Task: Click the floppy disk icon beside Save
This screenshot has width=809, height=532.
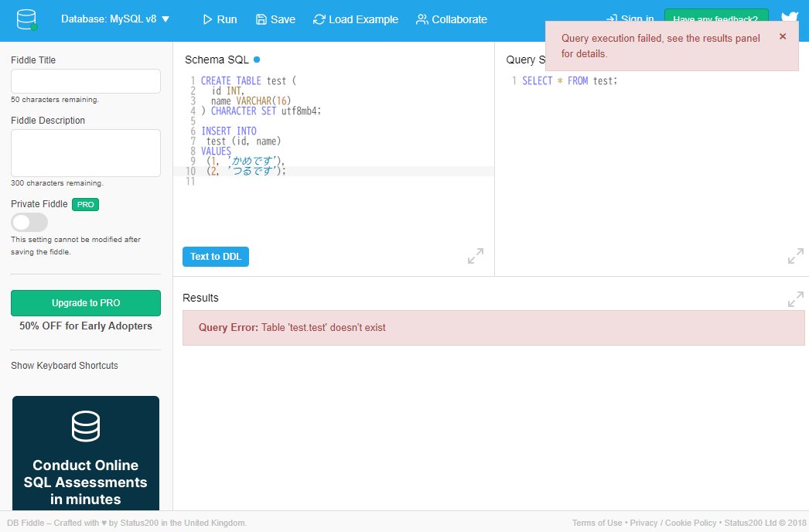Action: point(261,19)
